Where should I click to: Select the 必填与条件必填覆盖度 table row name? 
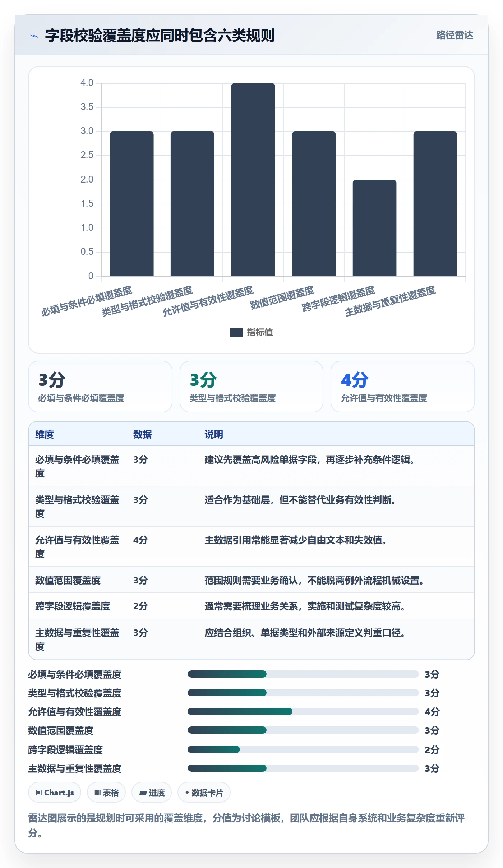(77, 466)
